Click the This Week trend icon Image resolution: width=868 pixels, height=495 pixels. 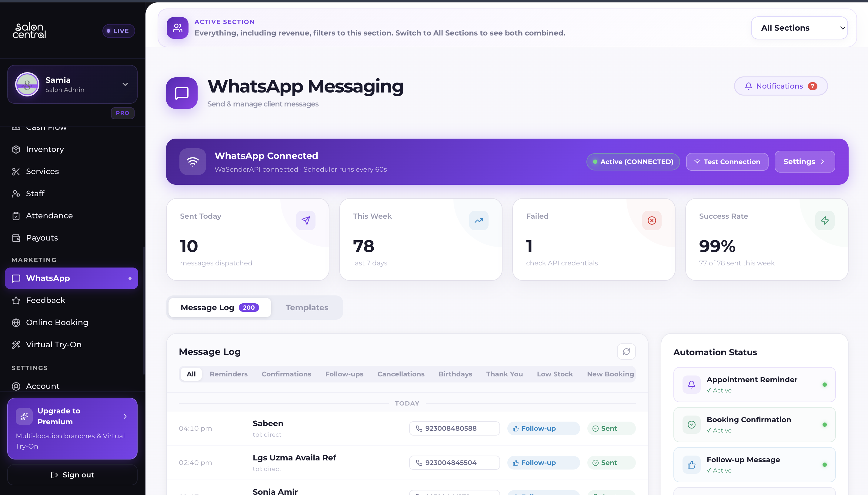click(479, 220)
